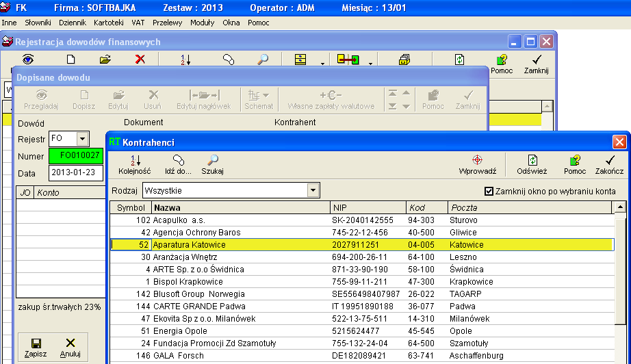This screenshot has width=631, height=364.
Task: Click Edytuj in Dopisane dowodu toolbar
Action: point(118,100)
